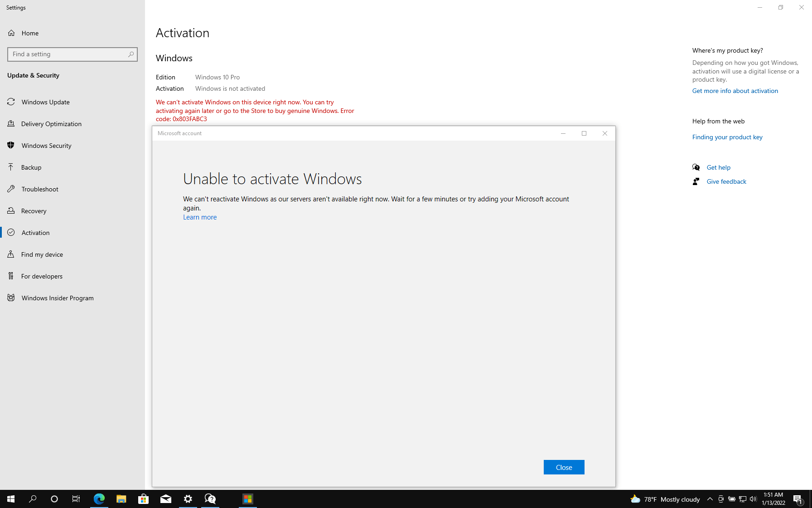Open the For developers icon

[x=11, y=276]
